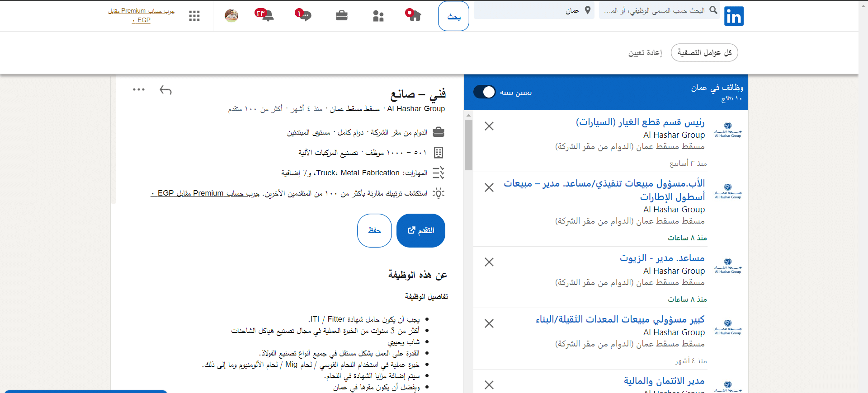The height and width of the screenshot is (393, 868).
Task: Click the التقدم apply button
Action: 421,230
